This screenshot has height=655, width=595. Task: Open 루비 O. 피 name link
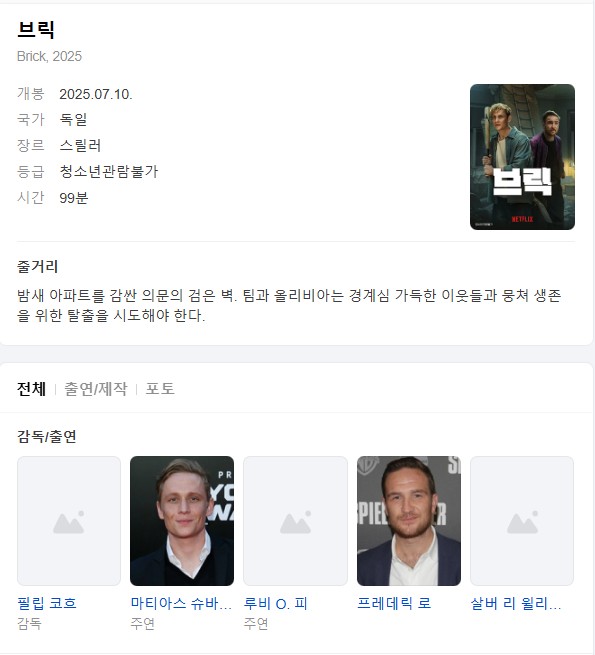276,603
